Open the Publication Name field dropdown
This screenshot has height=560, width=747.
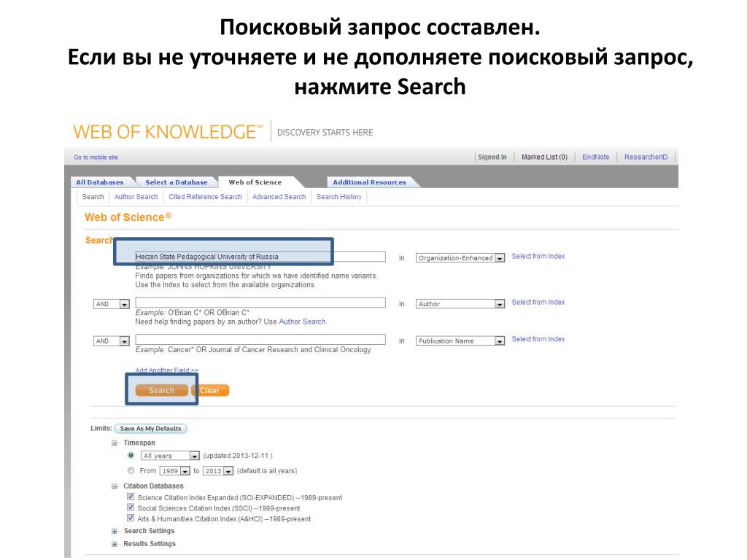(x=460, y=341)
